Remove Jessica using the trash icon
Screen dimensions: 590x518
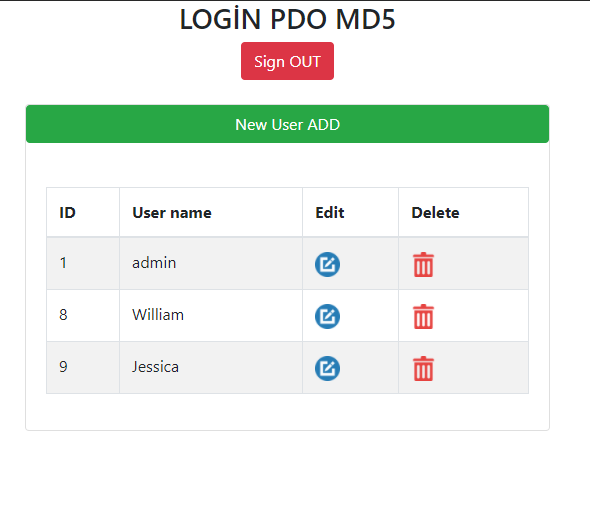[423, 368]
